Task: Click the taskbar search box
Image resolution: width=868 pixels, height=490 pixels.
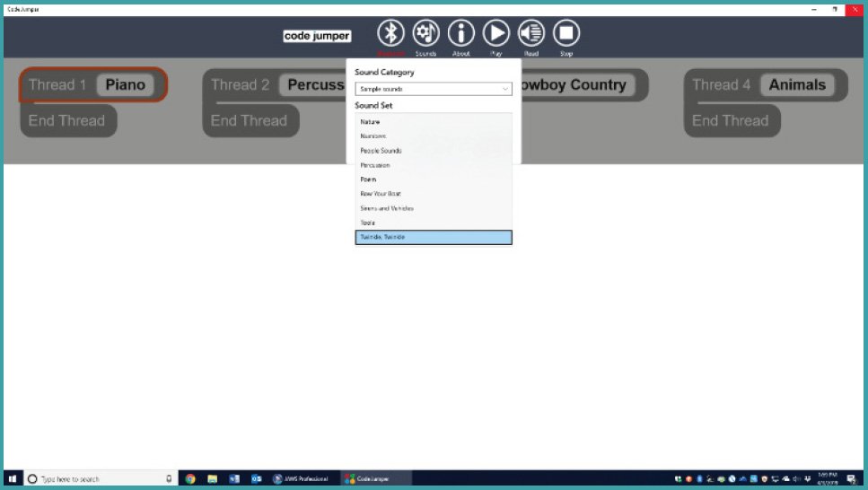Action: pos(101,479)
